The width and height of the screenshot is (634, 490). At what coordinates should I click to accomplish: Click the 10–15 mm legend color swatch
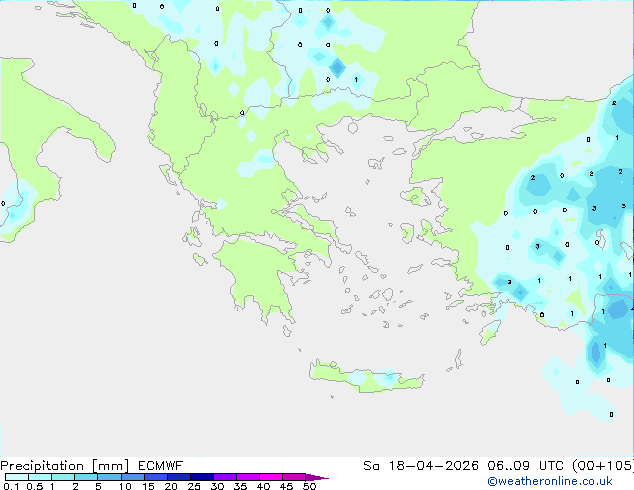[132, 477]
